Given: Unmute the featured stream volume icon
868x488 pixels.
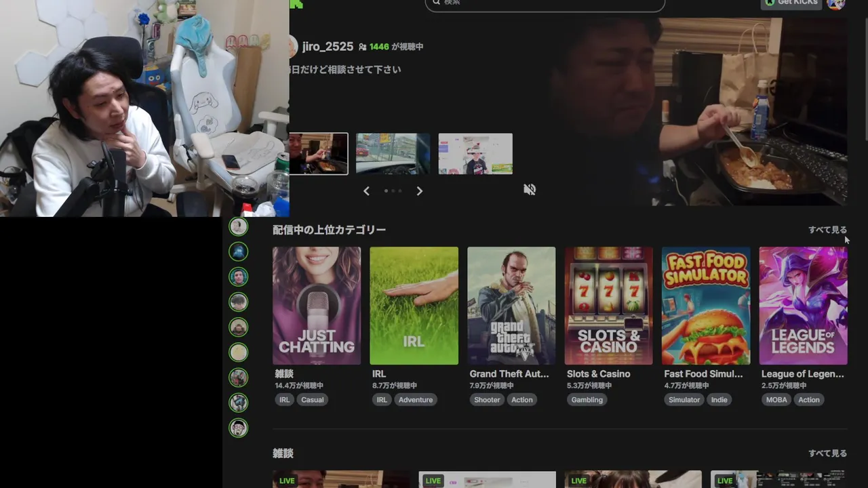Looking at the screenshot, I should tap(530, 190).
